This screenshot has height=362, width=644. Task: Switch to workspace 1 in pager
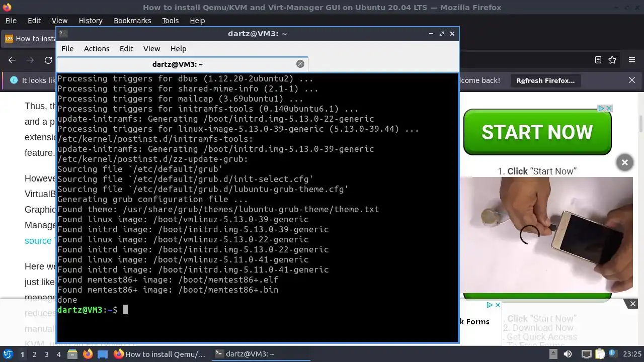[x=22, y=354]
